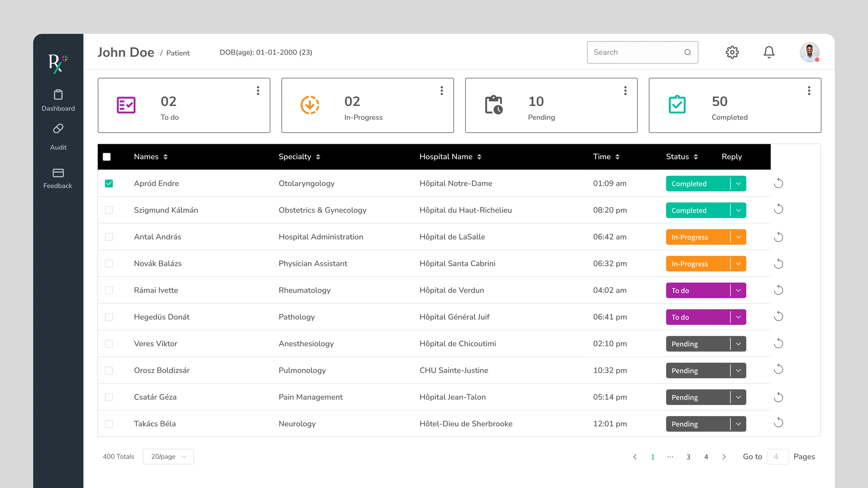The image size is (868, 488).
Task: Go to page 3 in pagination
Action: pyautogui.click(x=688, y=457)
